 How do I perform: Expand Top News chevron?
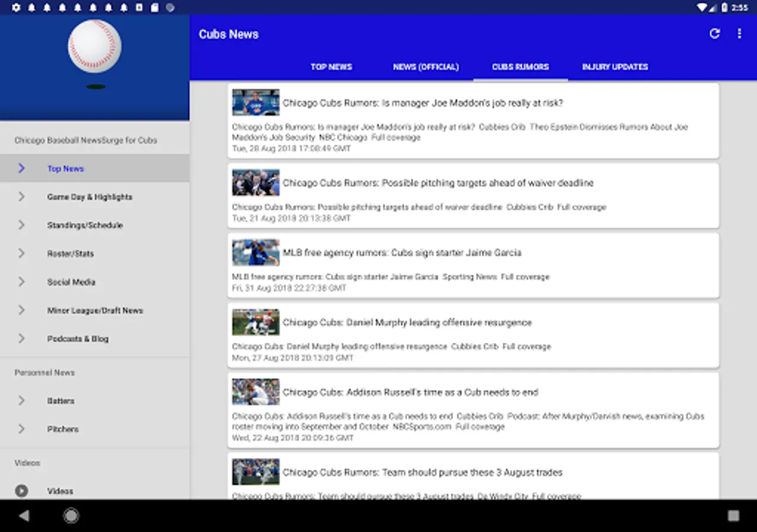tap(21, 168)
